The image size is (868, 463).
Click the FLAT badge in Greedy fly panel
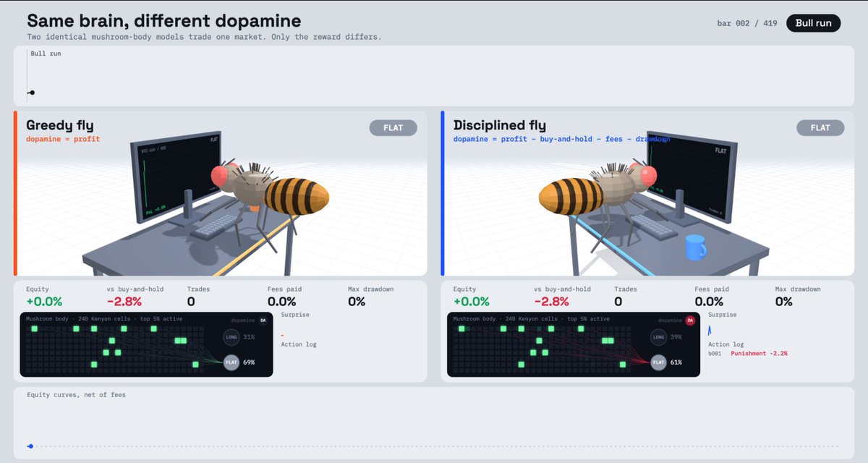[x=393, y=128]
